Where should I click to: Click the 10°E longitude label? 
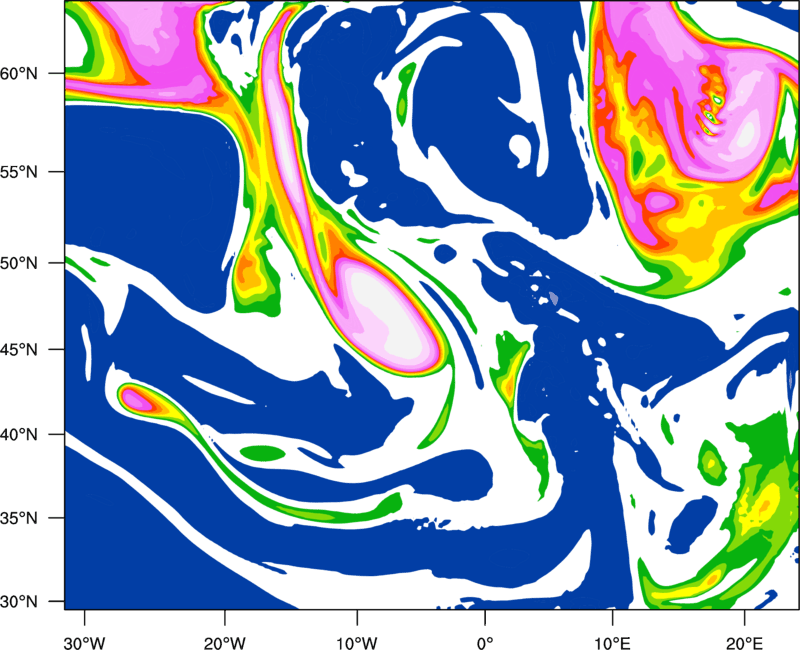tap(612, 642)
